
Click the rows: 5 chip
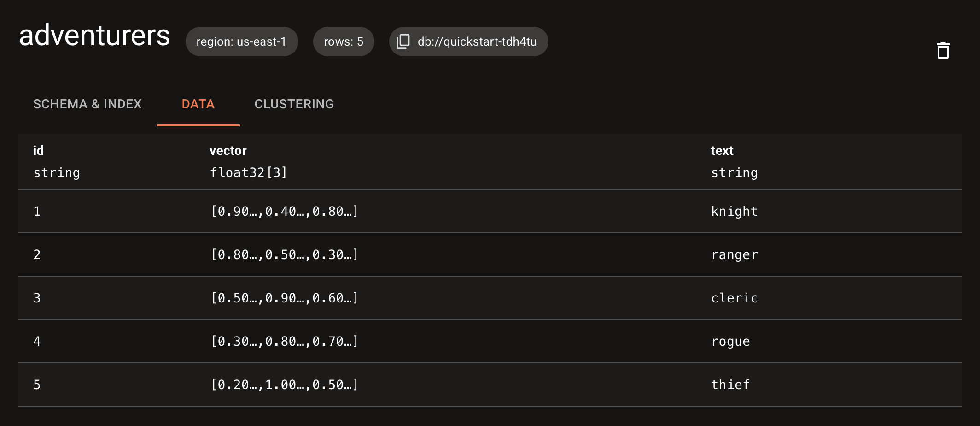(x=344, y=41)
